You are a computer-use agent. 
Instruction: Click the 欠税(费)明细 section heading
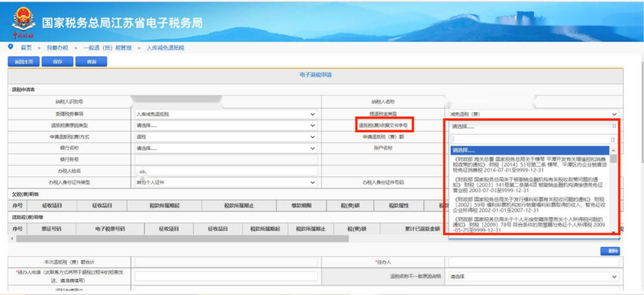tap(25, 194)
